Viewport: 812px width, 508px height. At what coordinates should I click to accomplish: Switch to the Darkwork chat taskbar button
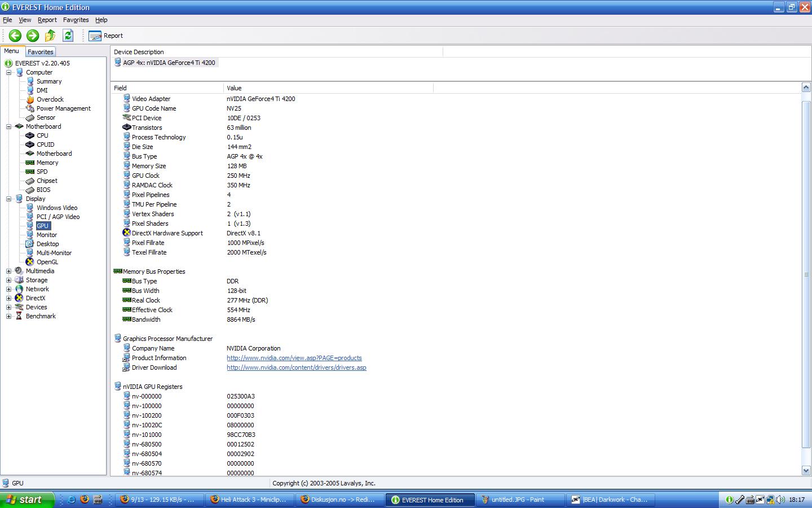pyautogui.click(x=611, y=500)
